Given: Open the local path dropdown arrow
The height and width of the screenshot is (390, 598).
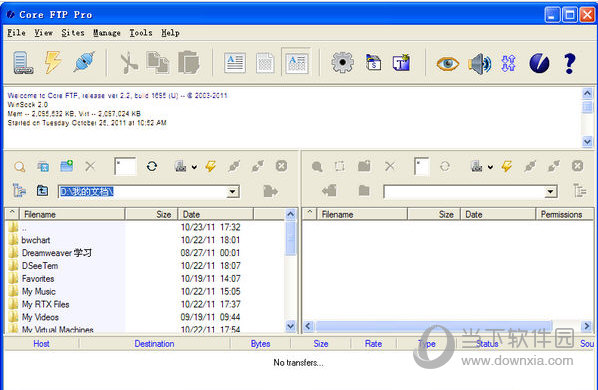Looking at the screenshot, I should coord(232,192).
